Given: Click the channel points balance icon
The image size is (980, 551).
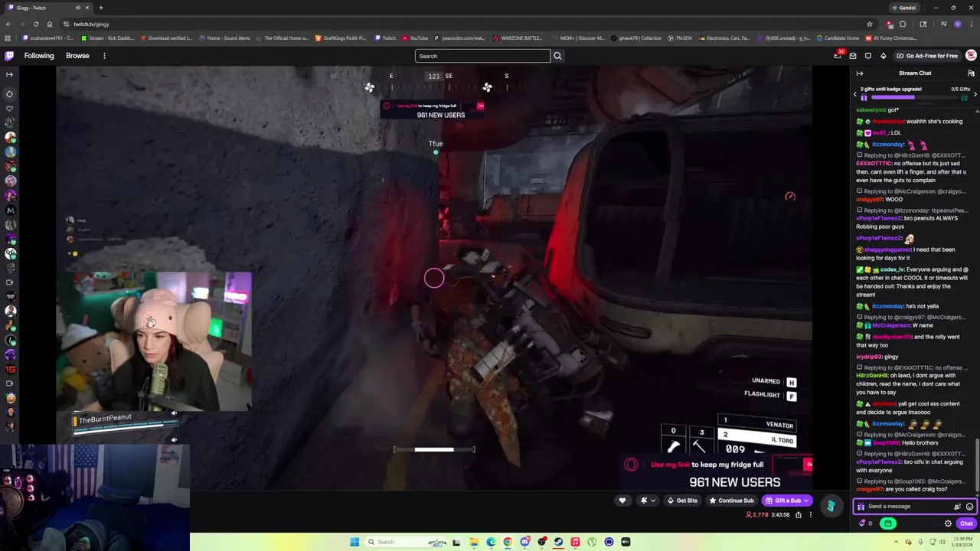Looking at the screenshot, I should click(x=866, y=523).
